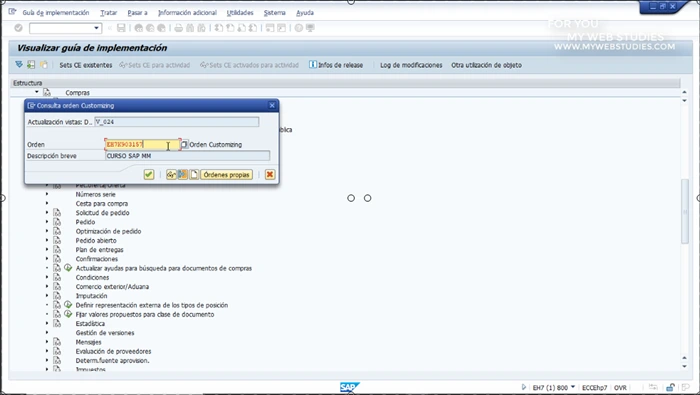Open documentation icon for Solicitud de pedido
This screenshot has height=395, width=700.
[x=57, y=212]
